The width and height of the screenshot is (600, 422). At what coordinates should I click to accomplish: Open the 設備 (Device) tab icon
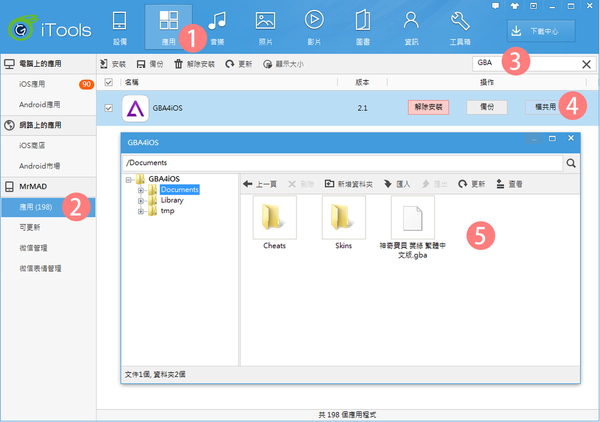click(120, 24)
